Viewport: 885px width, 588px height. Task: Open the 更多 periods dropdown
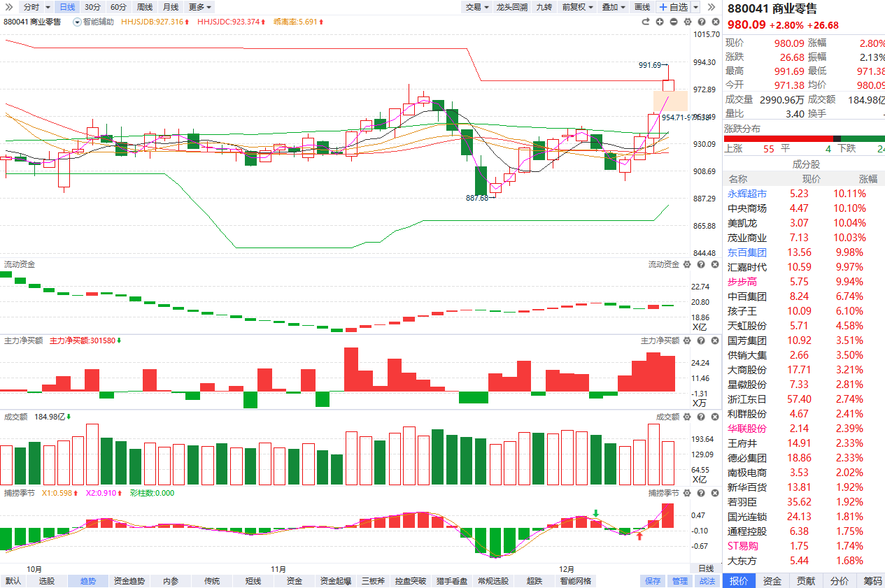(x=200, y=7)
